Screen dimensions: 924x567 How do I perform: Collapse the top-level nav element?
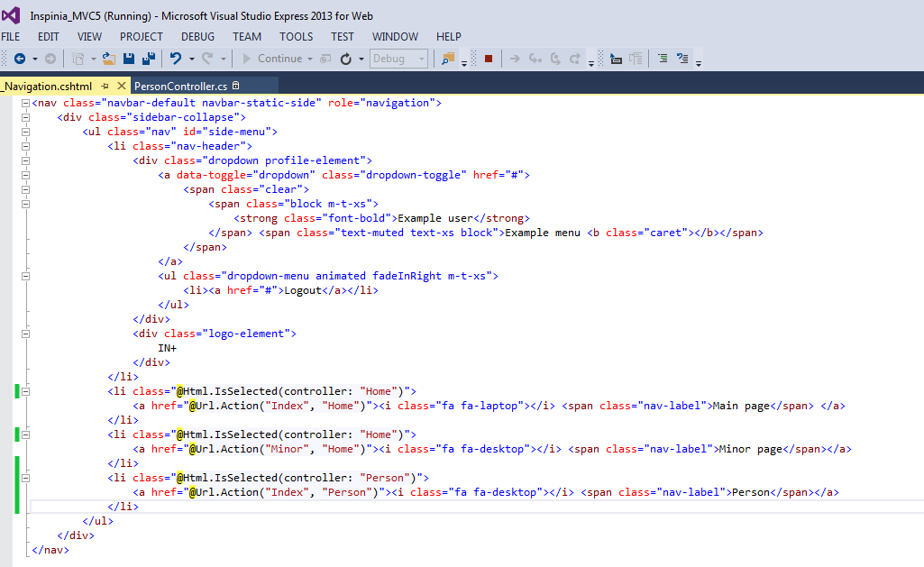pyautogui.click(x=25, y=103)
